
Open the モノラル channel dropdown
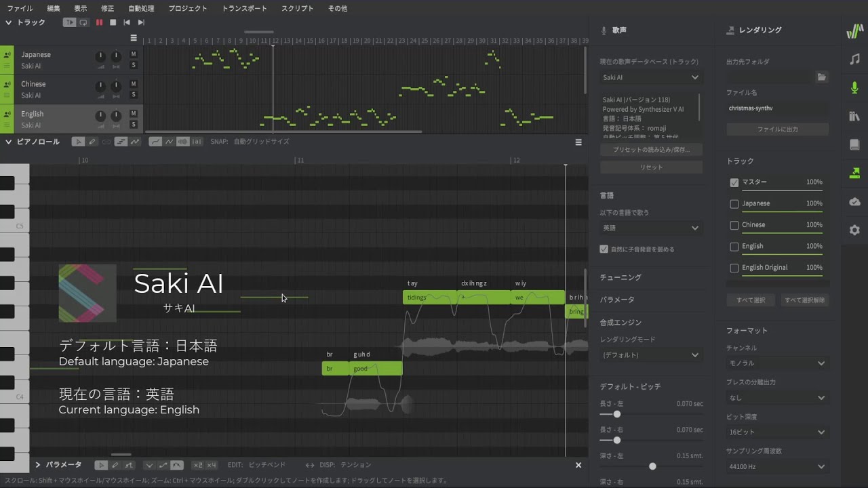coord(777,363)
